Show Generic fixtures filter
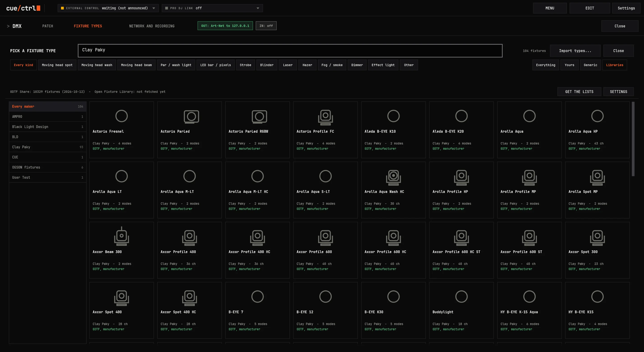Screen dimensions: 644x352 coord(590,65)
